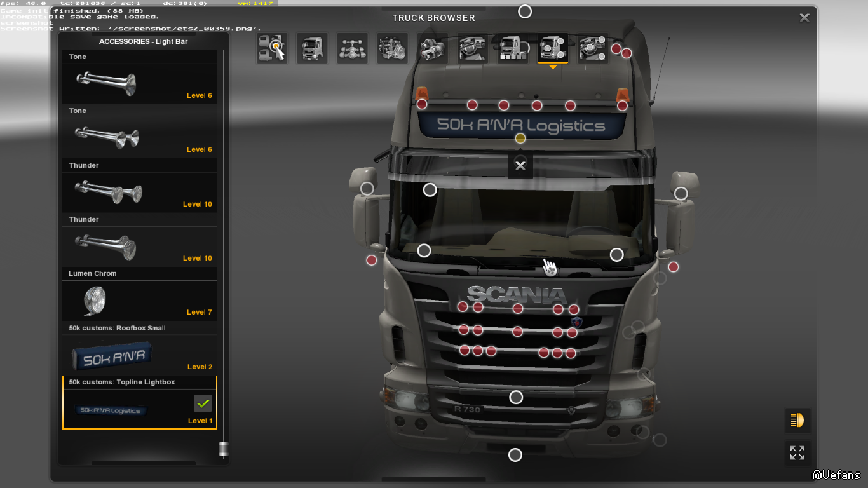Select 50k customs Topline Lightbox item

[140, 402]
